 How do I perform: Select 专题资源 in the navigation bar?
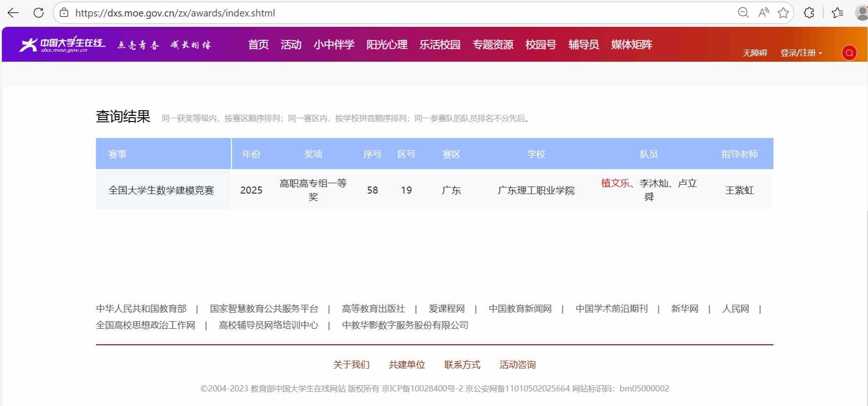tap(493, 44)
